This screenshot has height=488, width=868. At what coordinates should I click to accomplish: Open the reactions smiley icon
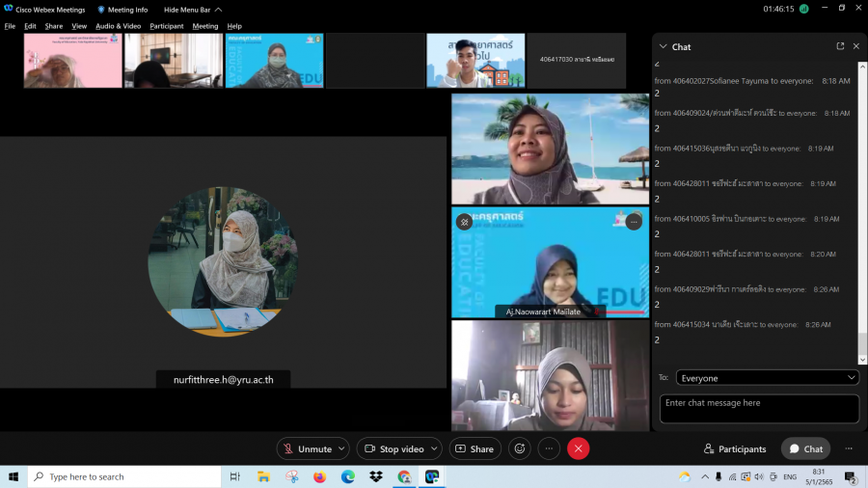coord(520,448)
